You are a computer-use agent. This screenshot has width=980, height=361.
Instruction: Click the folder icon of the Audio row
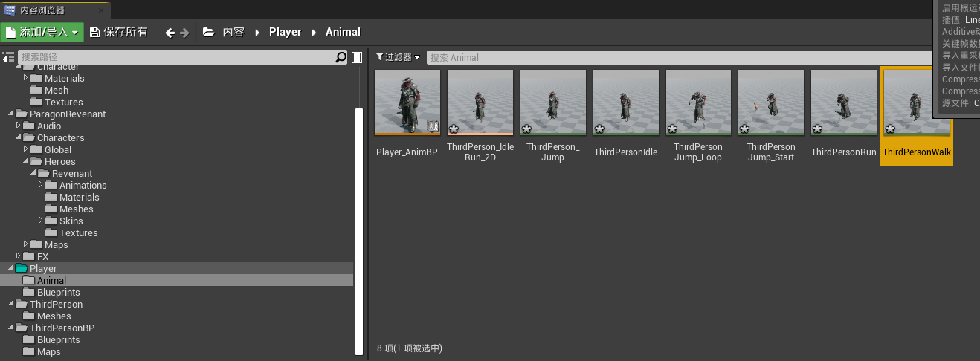pyautogui.click(x=28, y=126)
